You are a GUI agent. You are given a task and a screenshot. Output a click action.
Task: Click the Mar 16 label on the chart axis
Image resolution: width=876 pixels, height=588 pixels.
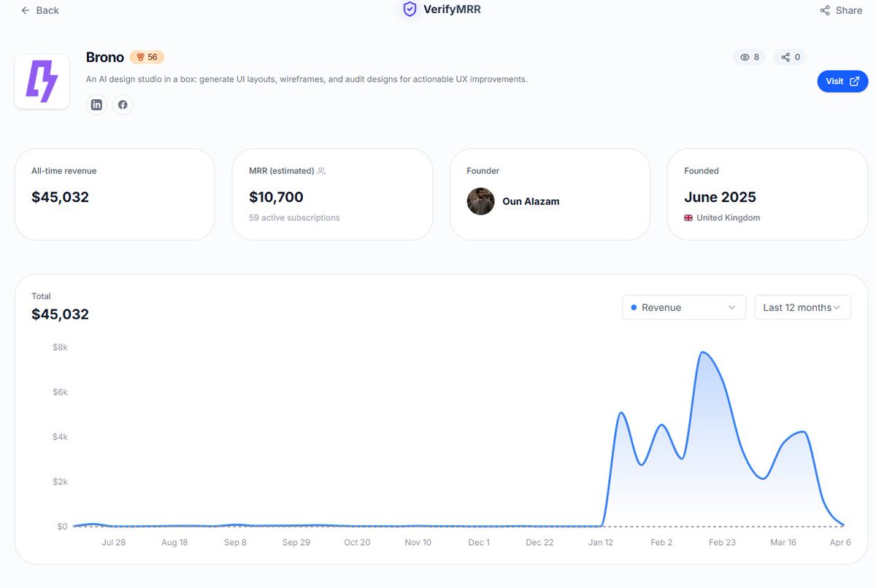point(783,542)
